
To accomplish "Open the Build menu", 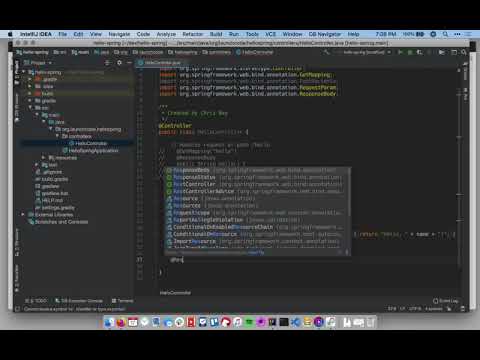I will point(216,34).
